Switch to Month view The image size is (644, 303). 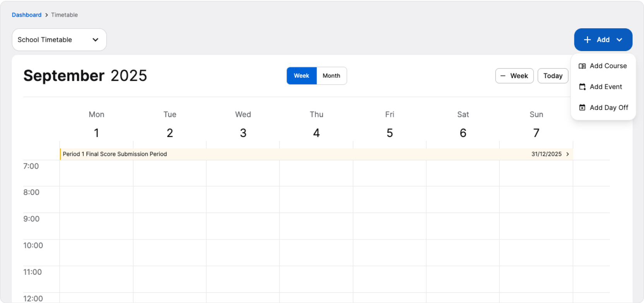pos(332,76)
